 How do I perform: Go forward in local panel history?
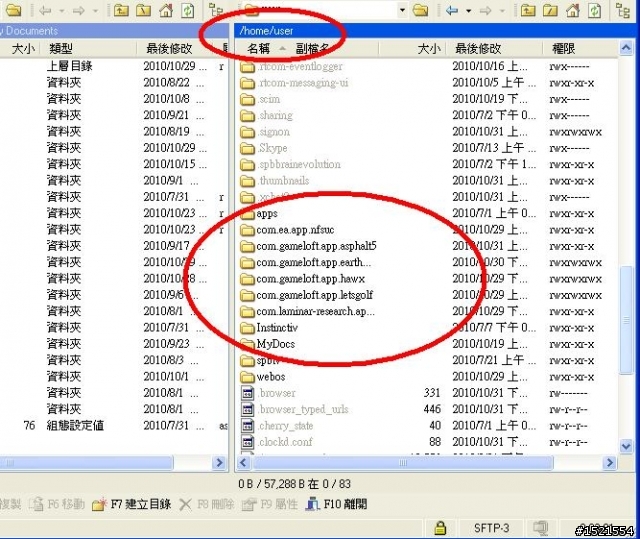point(78,10)
